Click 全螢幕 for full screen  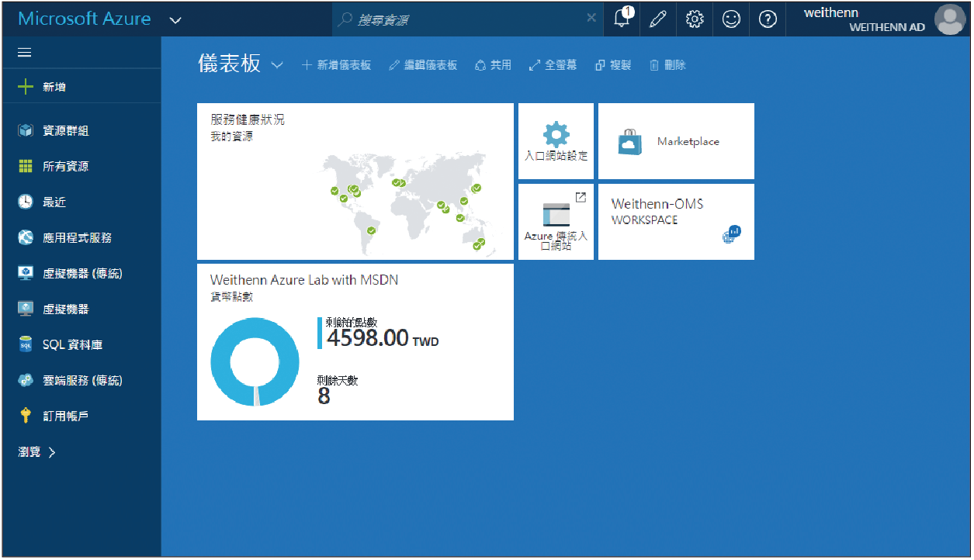point(553,65)
